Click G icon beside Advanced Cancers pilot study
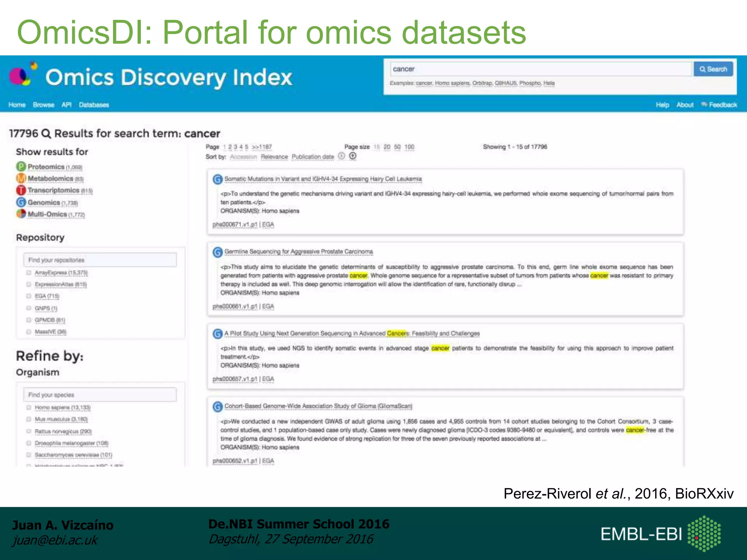Image resolution: width=747 pixels, height=560 pixels. click(x=217, y=334)
